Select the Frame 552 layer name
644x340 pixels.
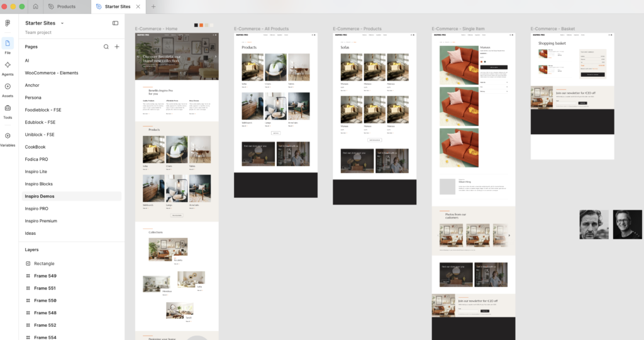pyautogui.click(x=45, y=325)
